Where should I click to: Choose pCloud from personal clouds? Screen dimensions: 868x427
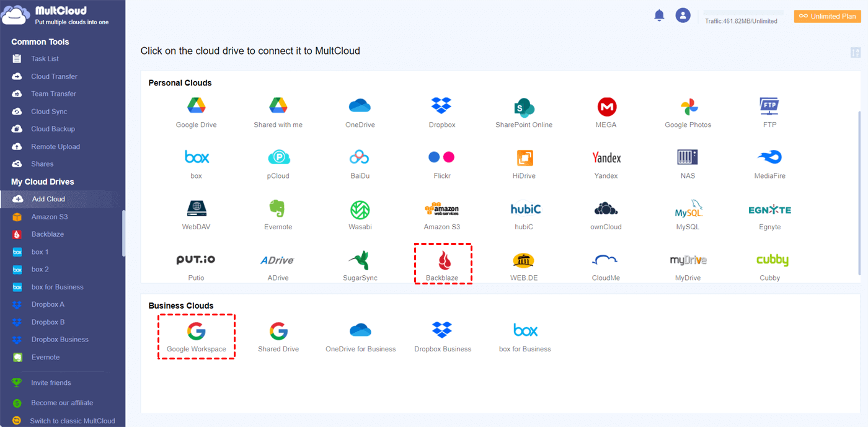[x=278, y=164]
